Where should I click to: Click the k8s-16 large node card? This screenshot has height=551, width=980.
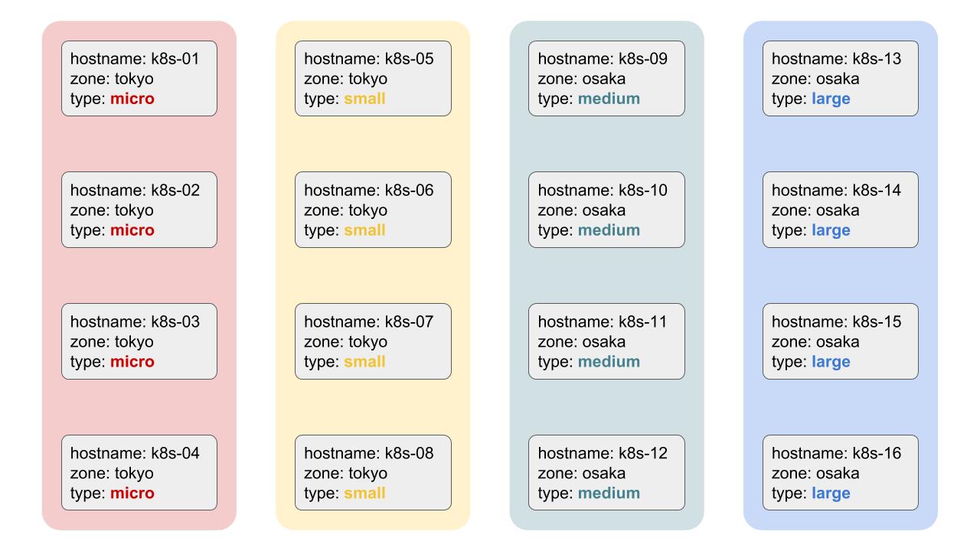841,473
